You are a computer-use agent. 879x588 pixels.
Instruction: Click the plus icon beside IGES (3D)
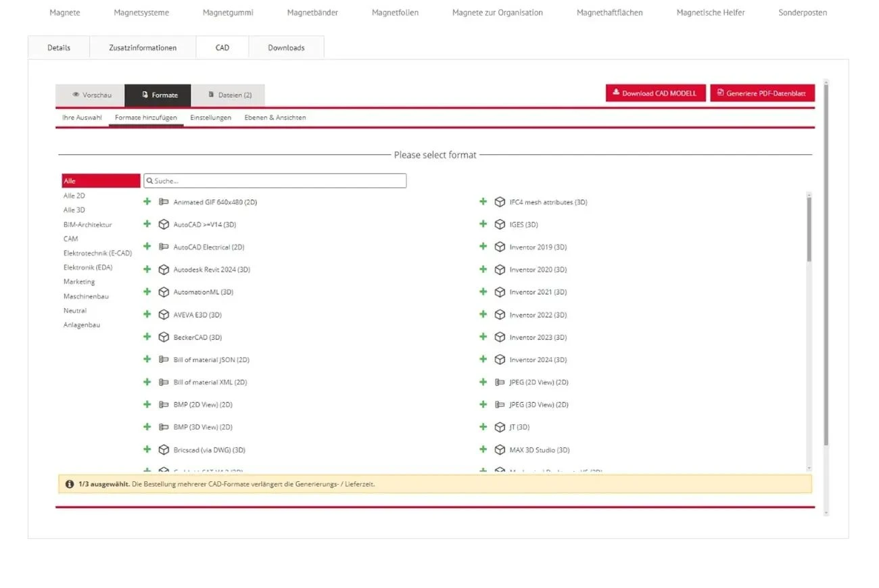483,224
